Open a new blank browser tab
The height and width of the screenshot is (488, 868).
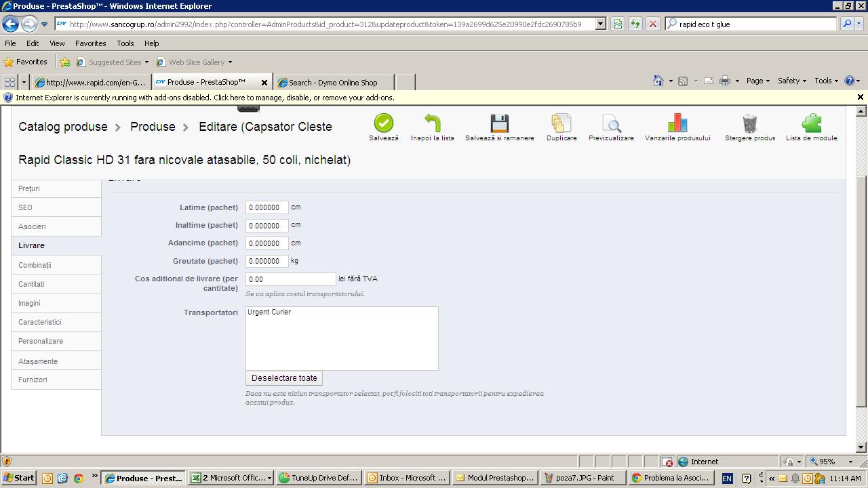click(405, 82)
